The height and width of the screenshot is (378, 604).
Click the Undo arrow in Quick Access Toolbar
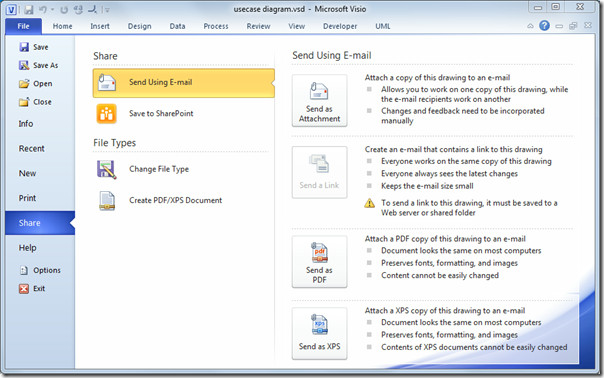click(43, 10)
